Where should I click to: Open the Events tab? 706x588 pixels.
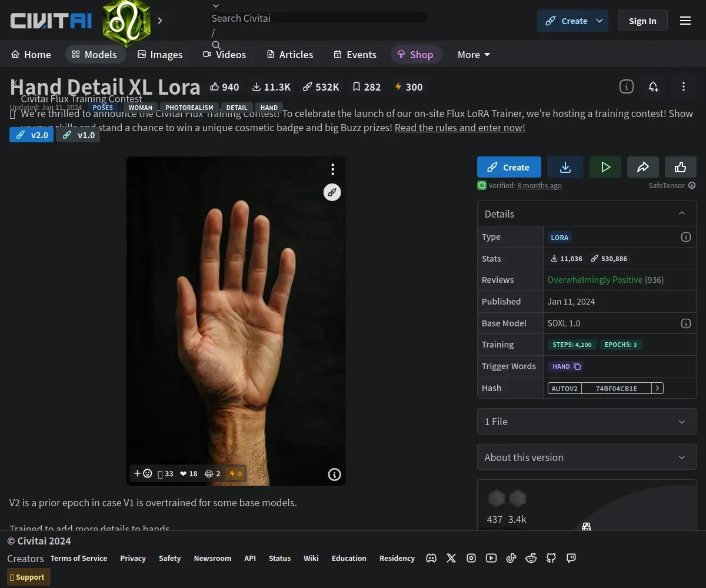(355, 55)
